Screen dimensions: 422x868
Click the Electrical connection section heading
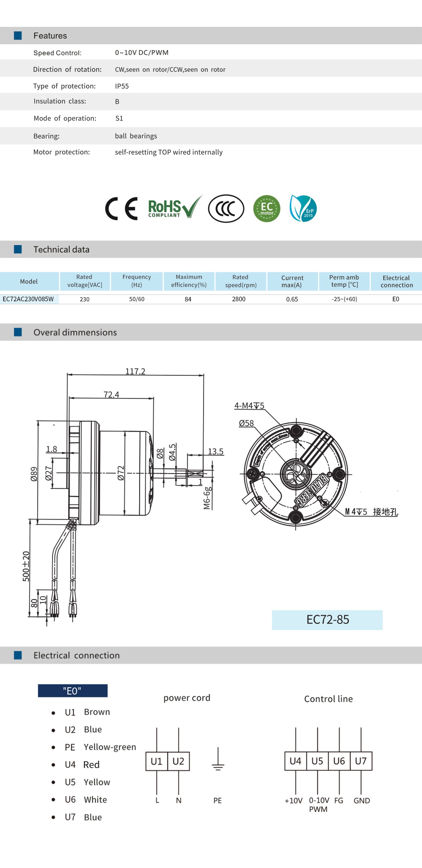[77, 655]
